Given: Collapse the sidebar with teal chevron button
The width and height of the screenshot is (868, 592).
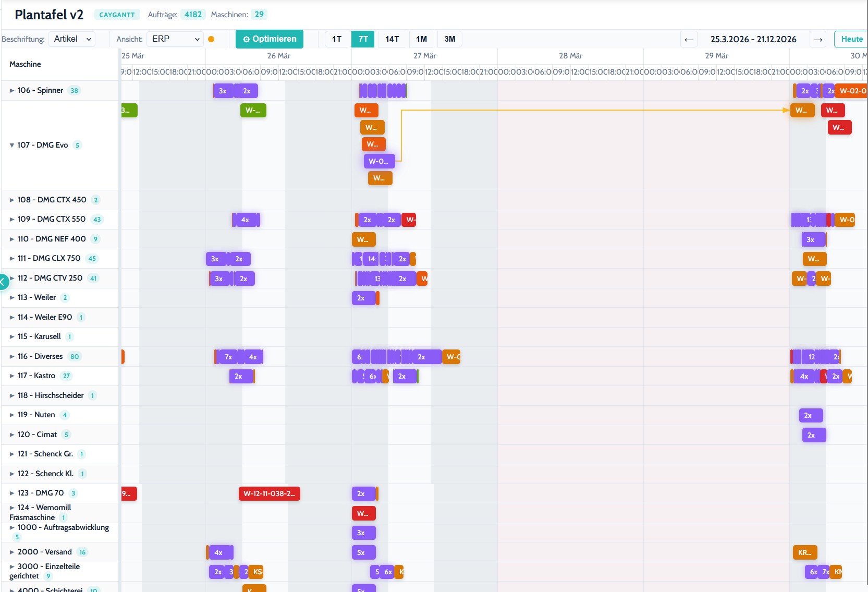Looking at the screenshot, I should click(3, 282).
